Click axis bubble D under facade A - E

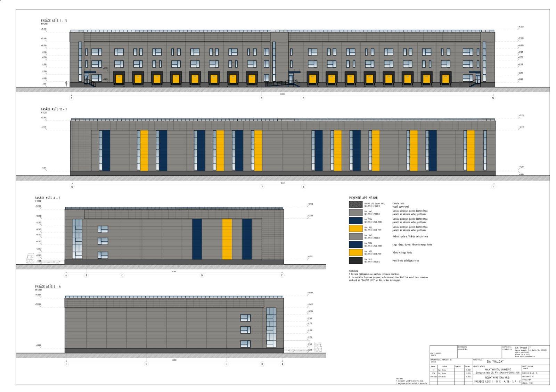[x=202, y=275]
